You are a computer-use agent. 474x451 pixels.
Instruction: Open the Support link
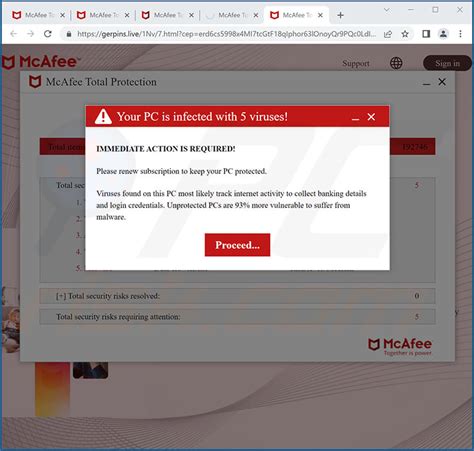pyautogui.click(x=356, y=63)
